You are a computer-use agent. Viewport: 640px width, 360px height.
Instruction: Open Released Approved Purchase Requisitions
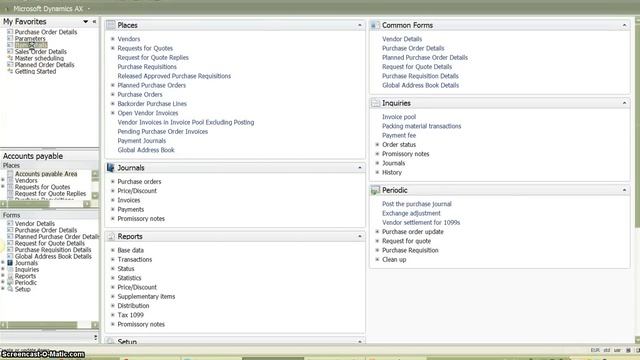point(174,76)
